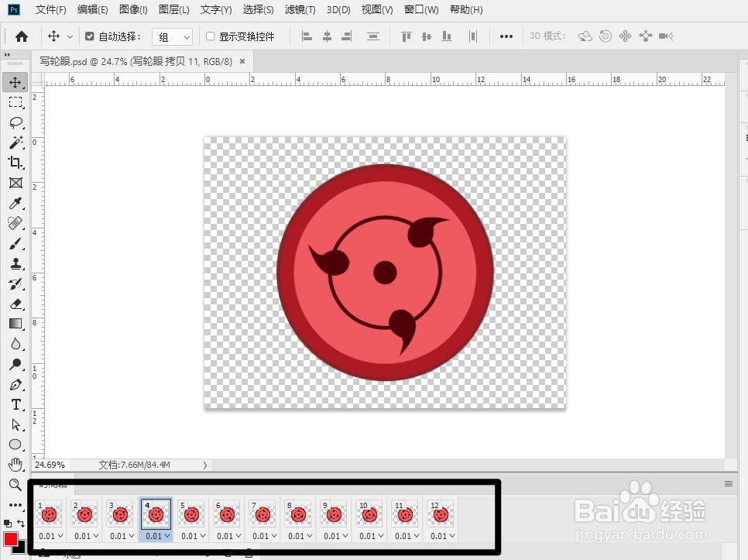Align left edges in options bar

click(x=307, y=36)
